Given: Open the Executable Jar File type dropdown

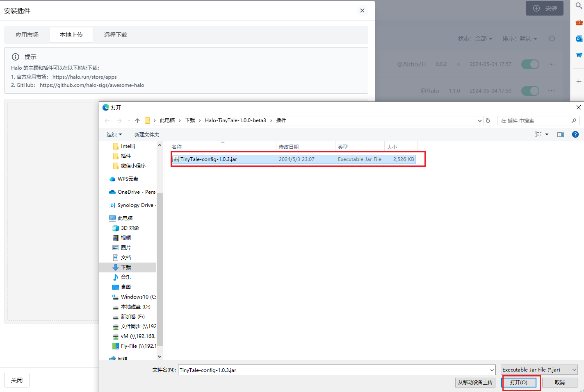Looking at the screenshot, I should (x=539, y=370).
